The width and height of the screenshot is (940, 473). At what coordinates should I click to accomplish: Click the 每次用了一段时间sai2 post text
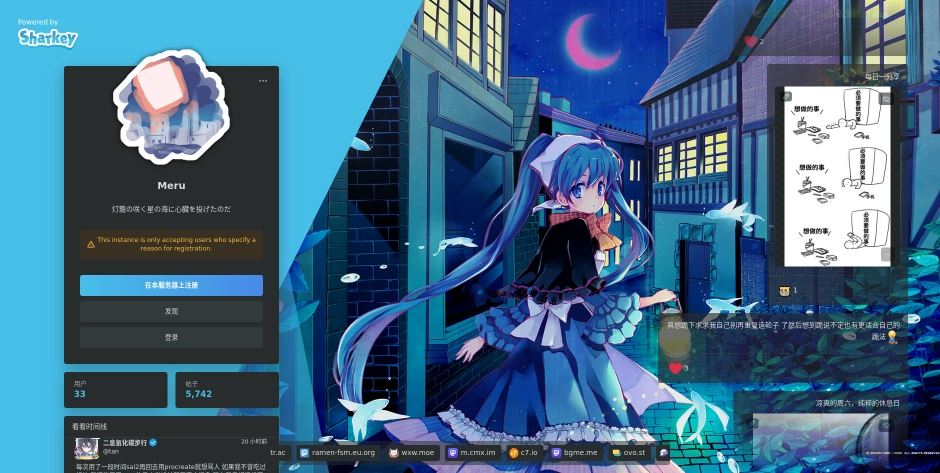coord(171,466)
